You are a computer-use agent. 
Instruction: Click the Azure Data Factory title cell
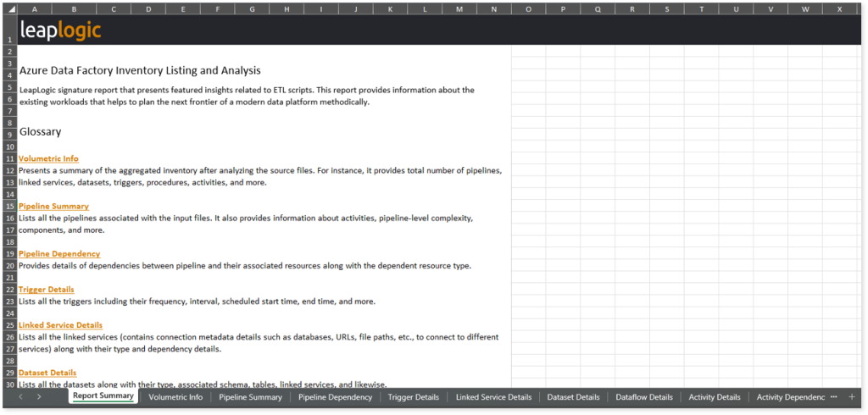coord(140,70)
